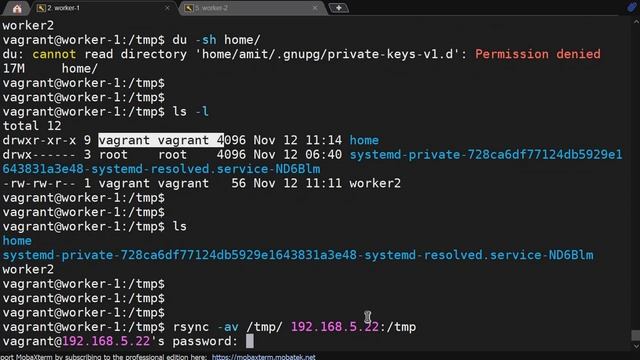Close the worker-2 session tab

(315, 8)
